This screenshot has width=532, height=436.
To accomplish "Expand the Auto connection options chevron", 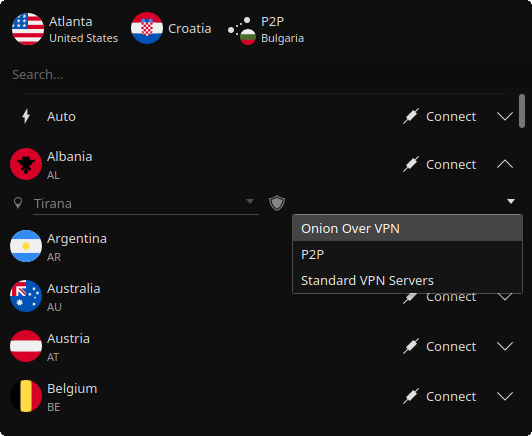I will point(505,116).
